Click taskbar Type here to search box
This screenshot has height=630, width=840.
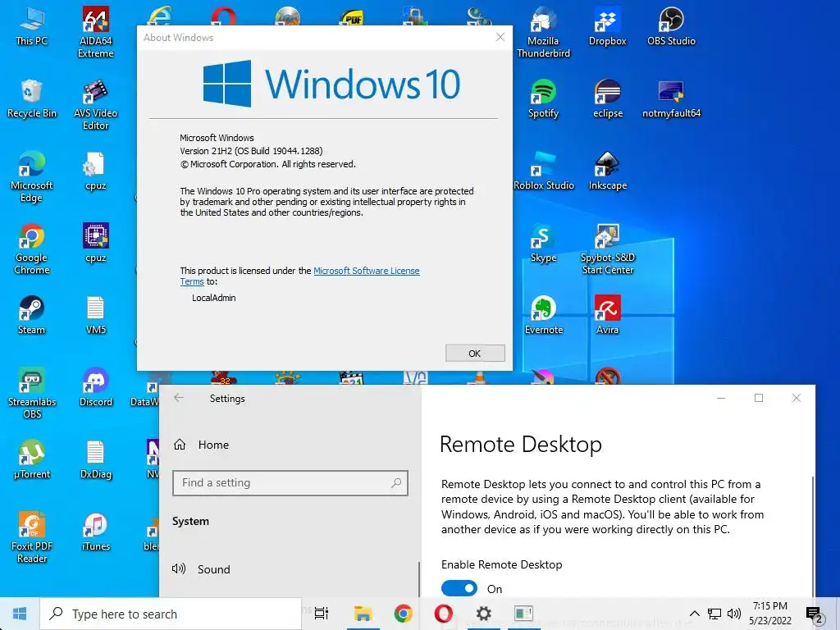171,614
